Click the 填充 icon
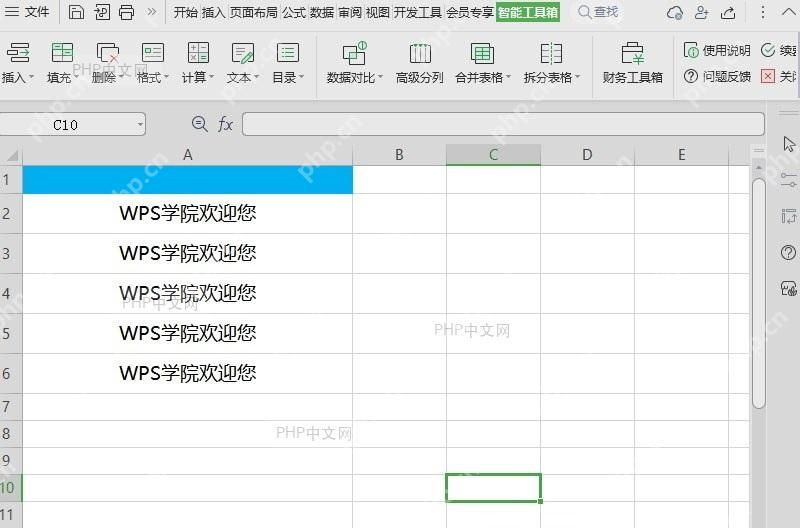 (62, 53)
